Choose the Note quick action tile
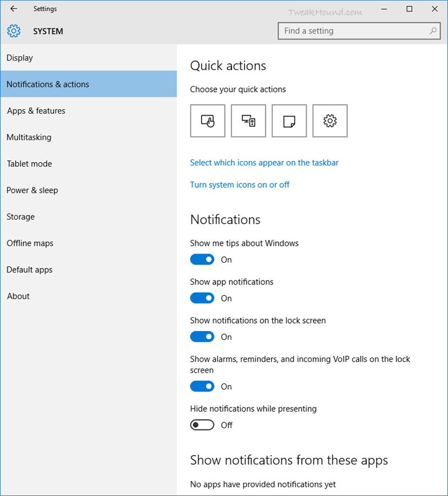 point(289,121)
